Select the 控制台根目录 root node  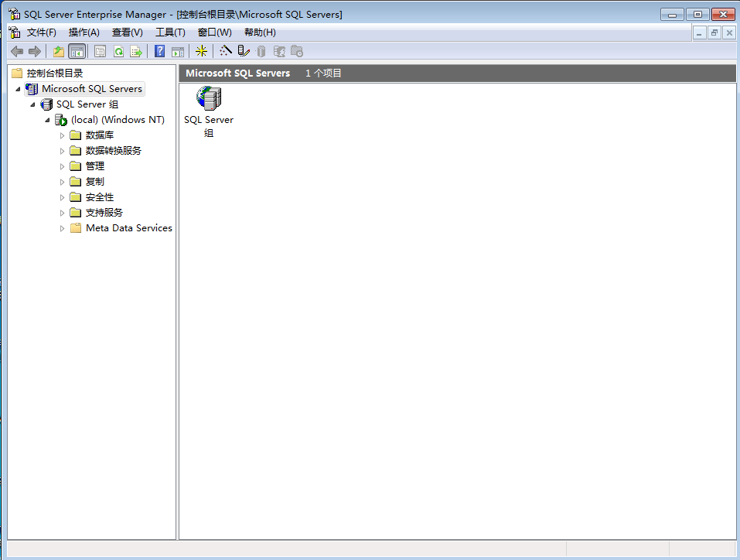click(x=55, y=73)
